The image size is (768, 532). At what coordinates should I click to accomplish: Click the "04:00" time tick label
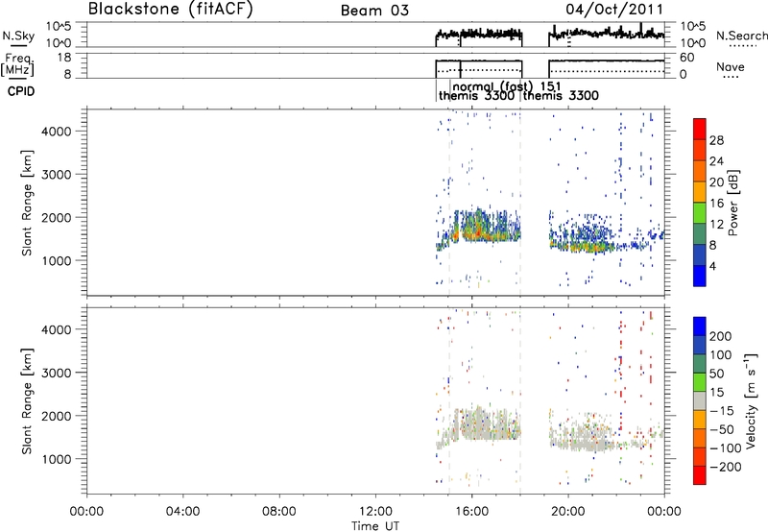pyautogui.click(x=182, y=512)
